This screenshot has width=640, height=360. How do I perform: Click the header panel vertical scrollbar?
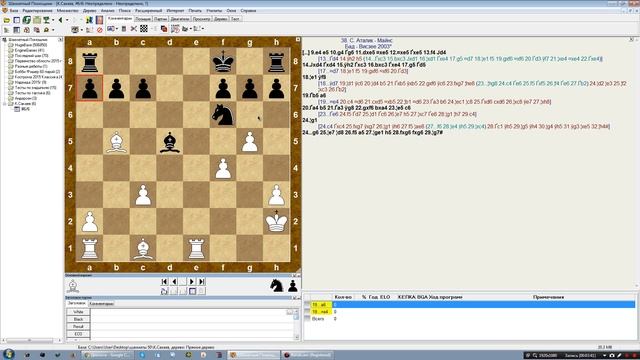point(296,325)
